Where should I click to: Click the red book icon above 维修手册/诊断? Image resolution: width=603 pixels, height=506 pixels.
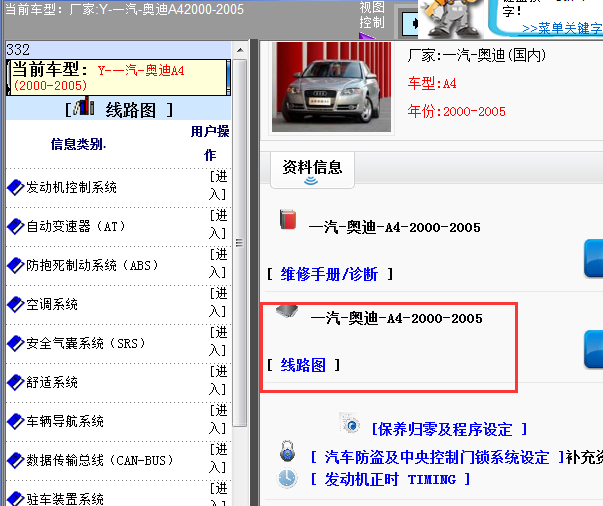(x=288, y=219)
